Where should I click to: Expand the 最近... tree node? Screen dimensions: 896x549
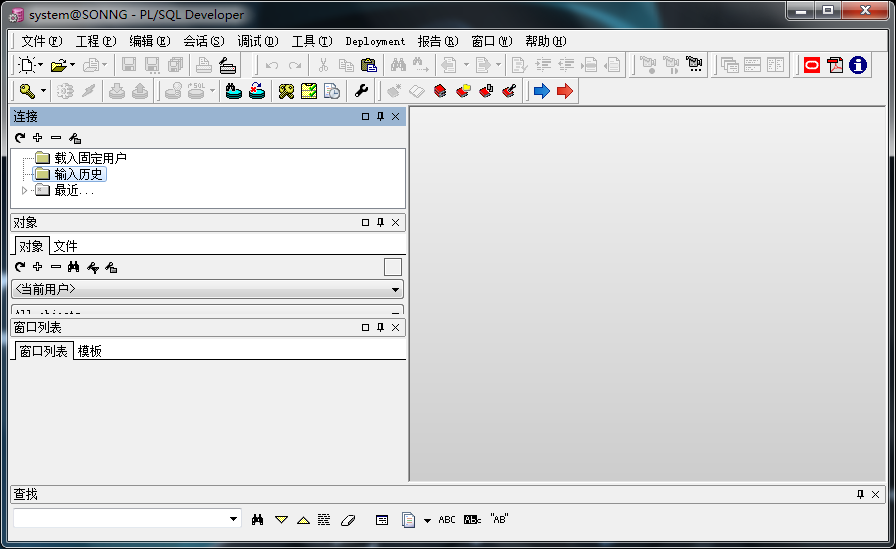24,190
